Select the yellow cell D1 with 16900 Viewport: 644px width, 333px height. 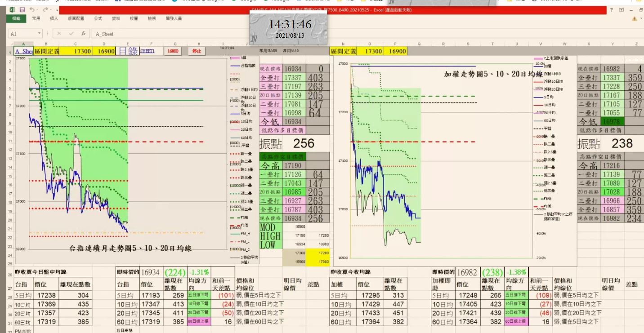[104, 51]
